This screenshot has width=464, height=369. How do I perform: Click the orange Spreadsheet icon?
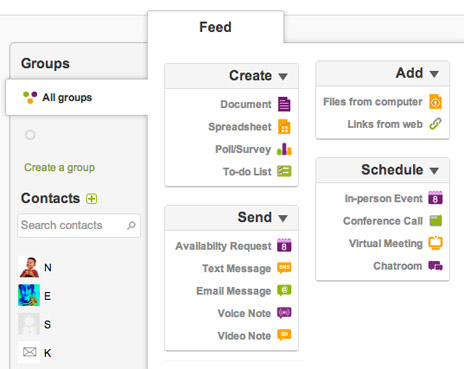coord(284,127)
